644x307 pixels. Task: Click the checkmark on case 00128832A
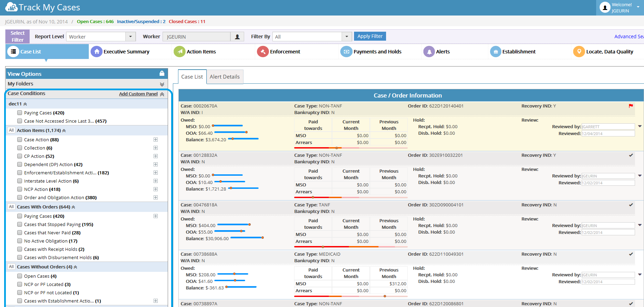pos(631,155)
